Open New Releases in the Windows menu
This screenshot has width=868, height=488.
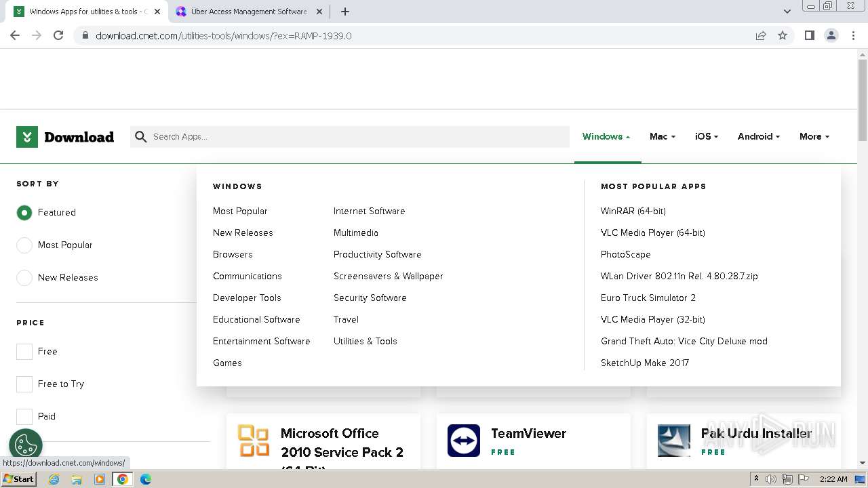243,232
